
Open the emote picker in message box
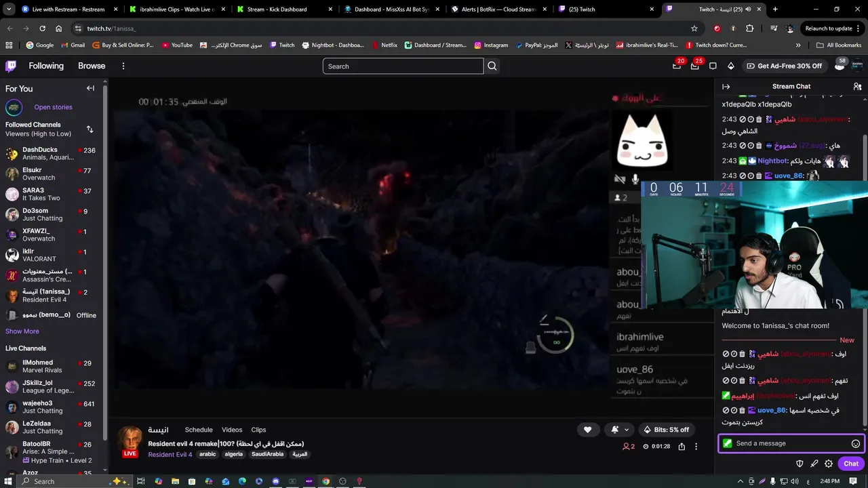[x=856, y=443]
